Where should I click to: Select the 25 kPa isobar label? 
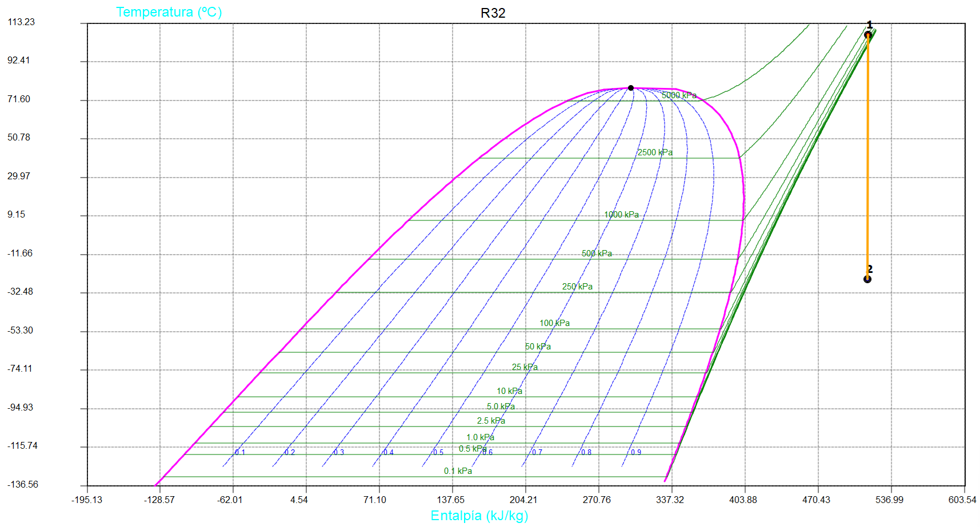[x=525, y=367]
